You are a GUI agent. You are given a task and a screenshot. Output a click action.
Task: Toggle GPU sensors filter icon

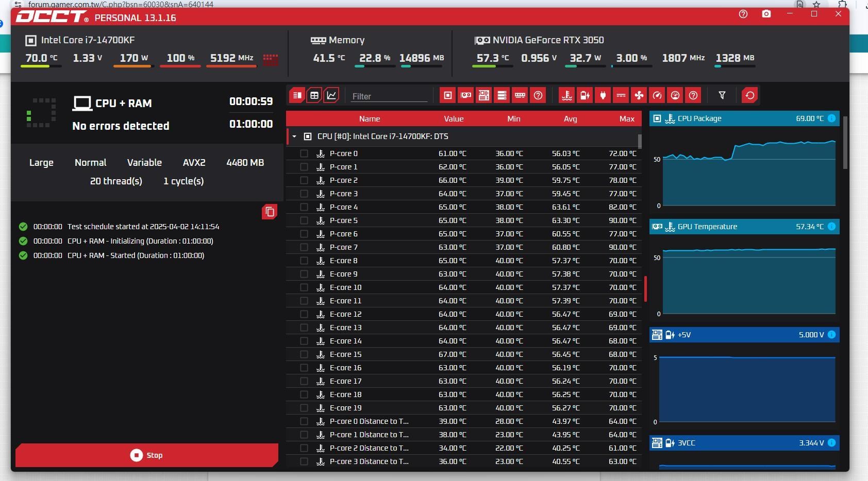(x=465, y=95)
